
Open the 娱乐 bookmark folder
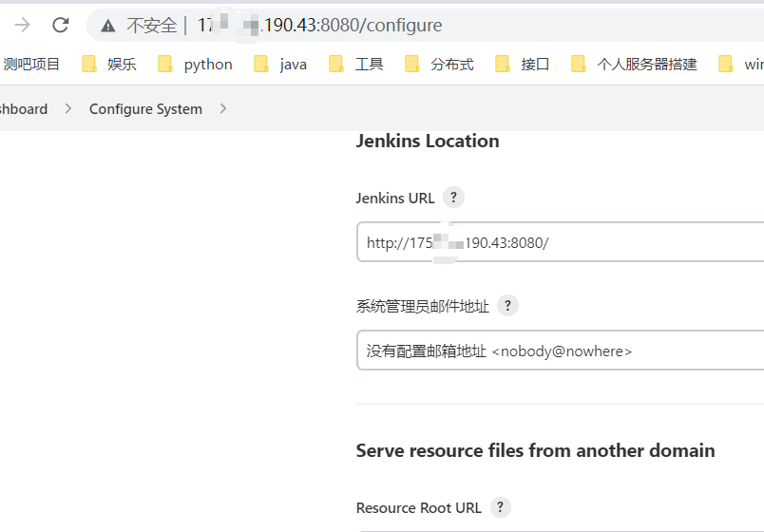coord(109,65)
